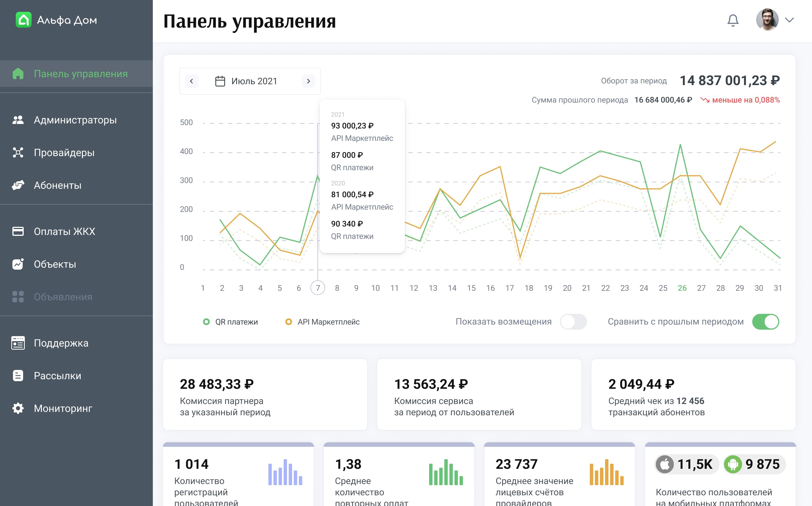
Task: Go to previous month with left arrow
Action: pos(191,81)
